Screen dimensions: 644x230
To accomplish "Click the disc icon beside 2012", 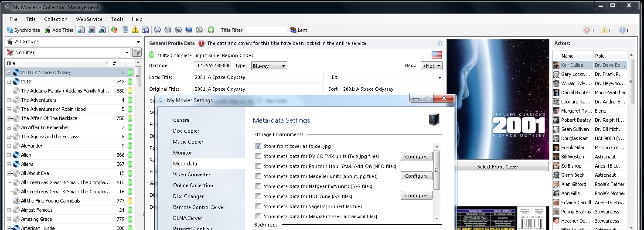I will coord(16,82).
